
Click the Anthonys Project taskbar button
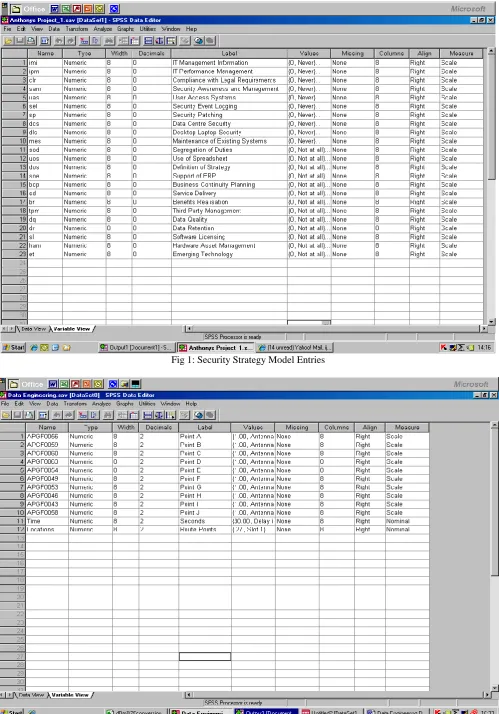pyautogui.click(x=215, y=347)
